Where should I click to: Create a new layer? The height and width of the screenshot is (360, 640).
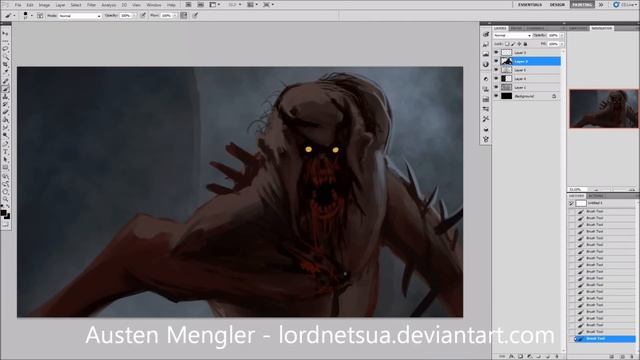(x=547, y=356)
